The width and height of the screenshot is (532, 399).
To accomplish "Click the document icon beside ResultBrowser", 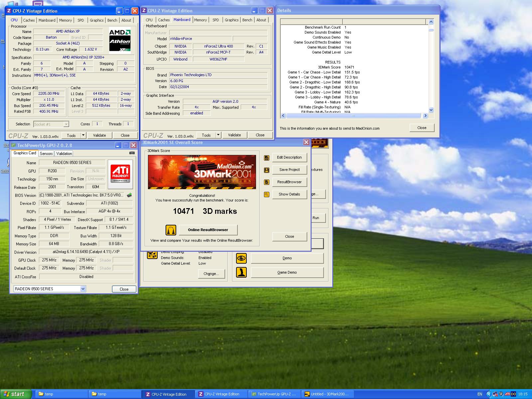I will click(266, 182).
